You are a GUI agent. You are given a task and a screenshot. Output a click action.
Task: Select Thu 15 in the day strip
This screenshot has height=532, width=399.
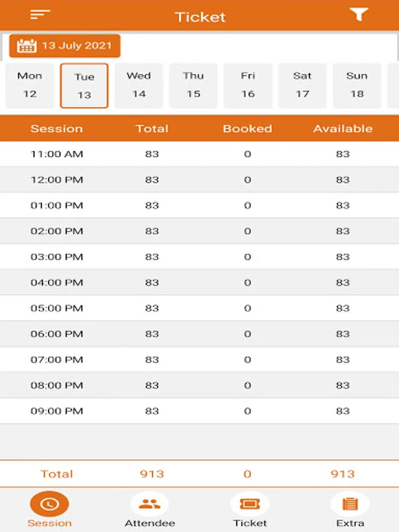click(193, 86)
